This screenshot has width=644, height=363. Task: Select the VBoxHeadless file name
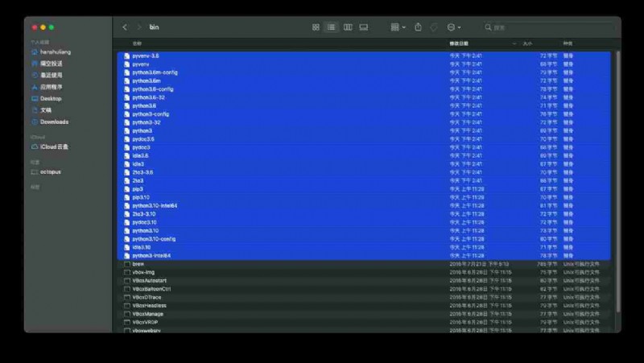[150, 306]
